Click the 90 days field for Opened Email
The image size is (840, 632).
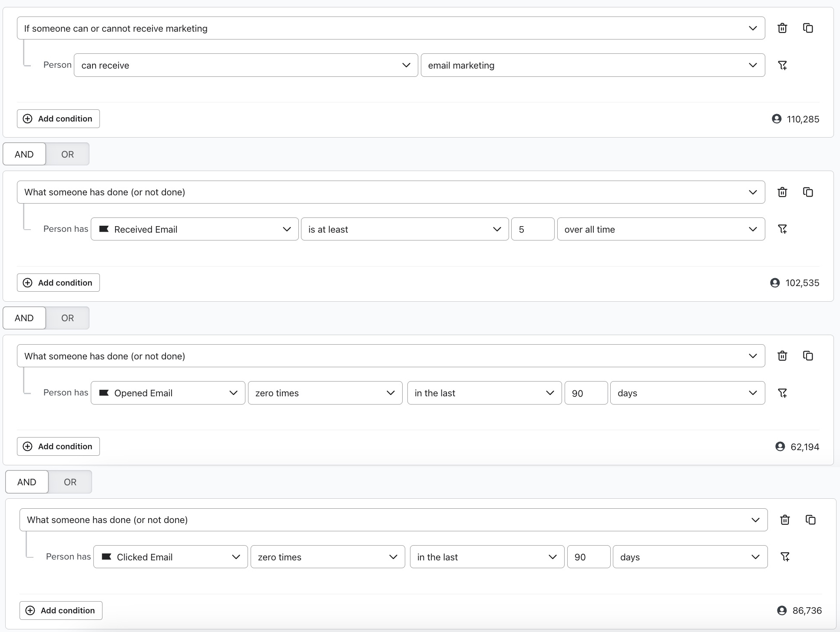(585, 393)
